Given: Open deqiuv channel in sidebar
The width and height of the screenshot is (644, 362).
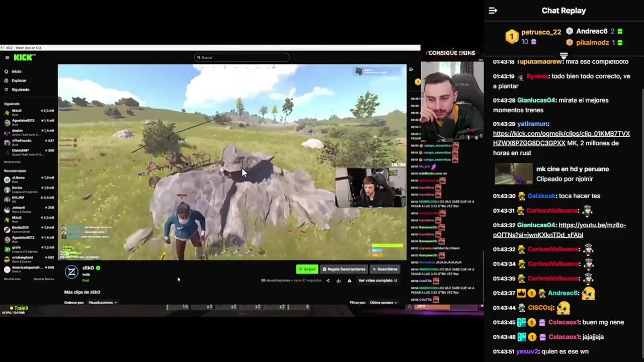Looking at the screenshot, I should coord(29,132).
